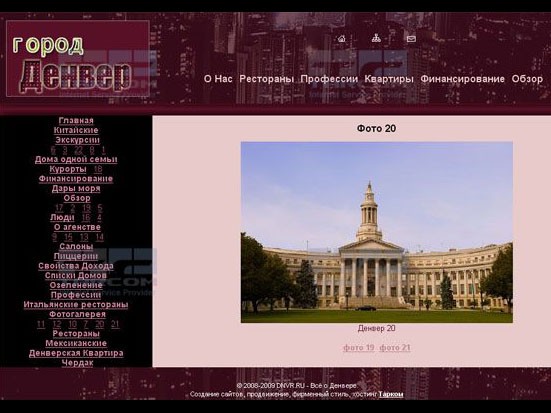Open Квартиры in the top navigation
Screen dimensions: 551x413
389,79
